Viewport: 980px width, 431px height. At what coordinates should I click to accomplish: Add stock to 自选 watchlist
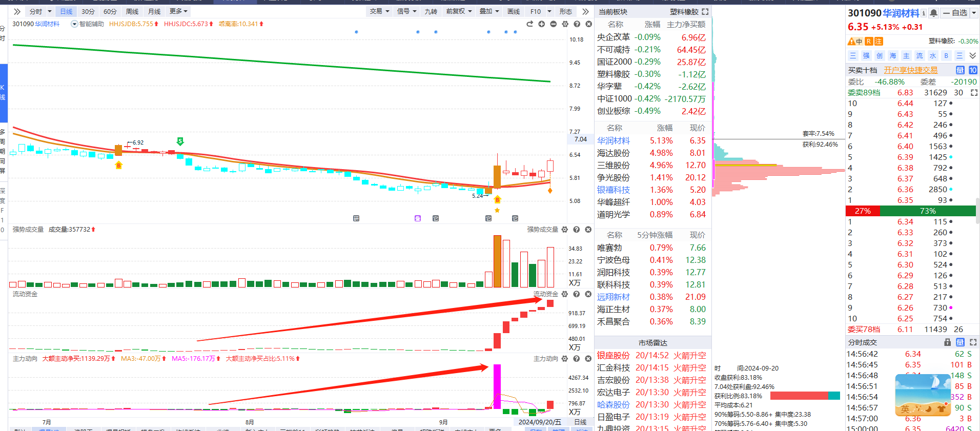tap(955, 13)
